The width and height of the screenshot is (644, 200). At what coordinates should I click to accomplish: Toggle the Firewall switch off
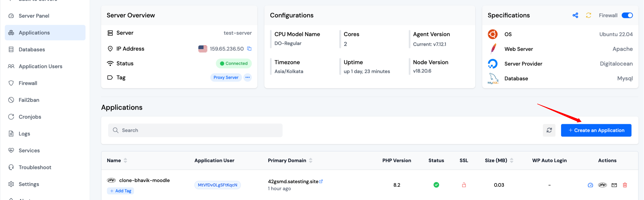[627, 15]
